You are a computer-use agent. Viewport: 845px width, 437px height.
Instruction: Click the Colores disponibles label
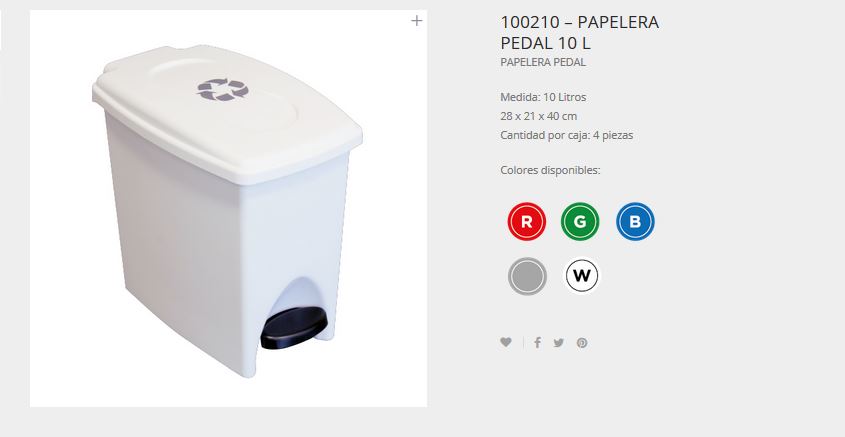pyautogui.click(x=550, y=170)
